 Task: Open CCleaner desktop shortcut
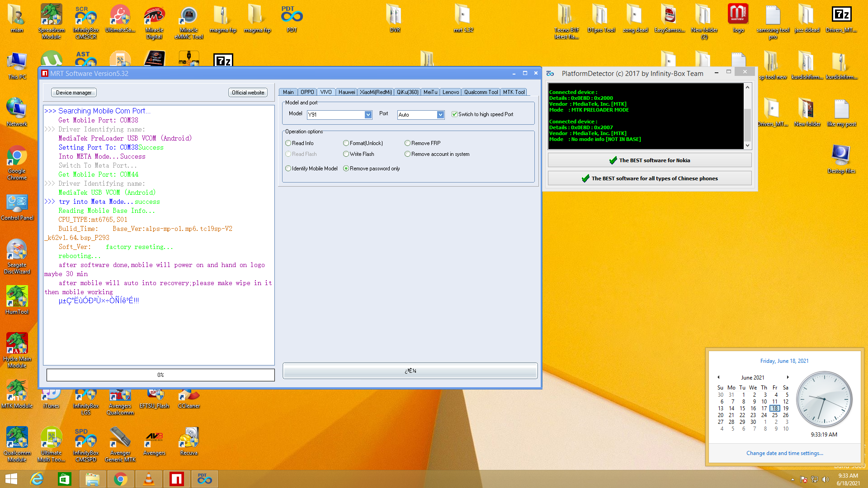point(189,399)
